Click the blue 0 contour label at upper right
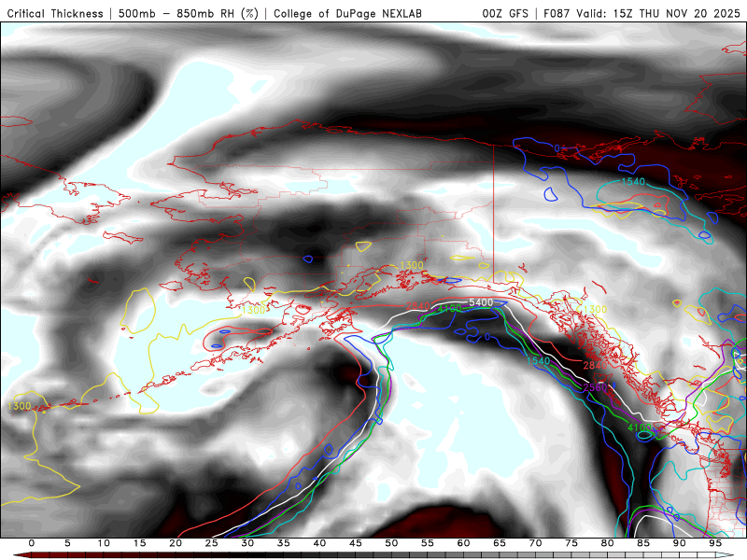747x560 pixels. tap(557, 148)
